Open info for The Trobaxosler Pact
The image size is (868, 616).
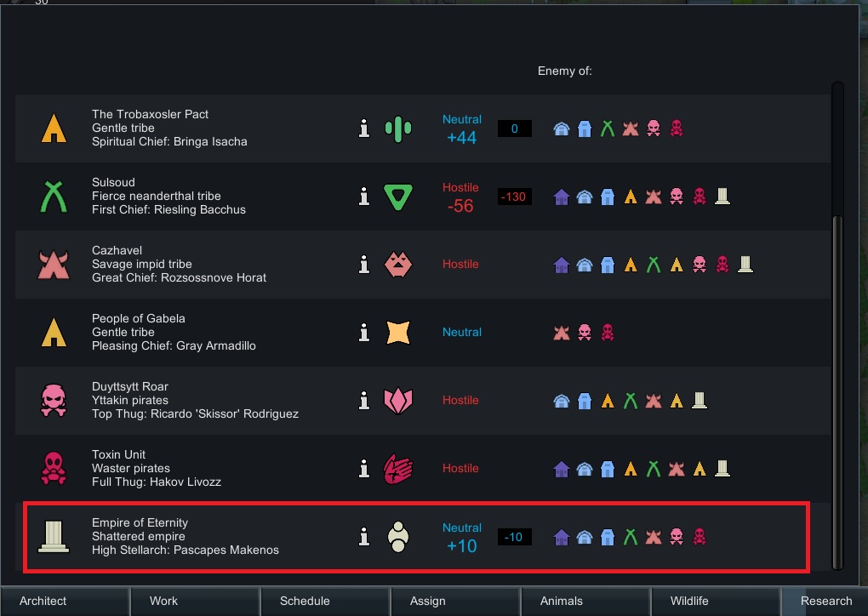[364, 128]
